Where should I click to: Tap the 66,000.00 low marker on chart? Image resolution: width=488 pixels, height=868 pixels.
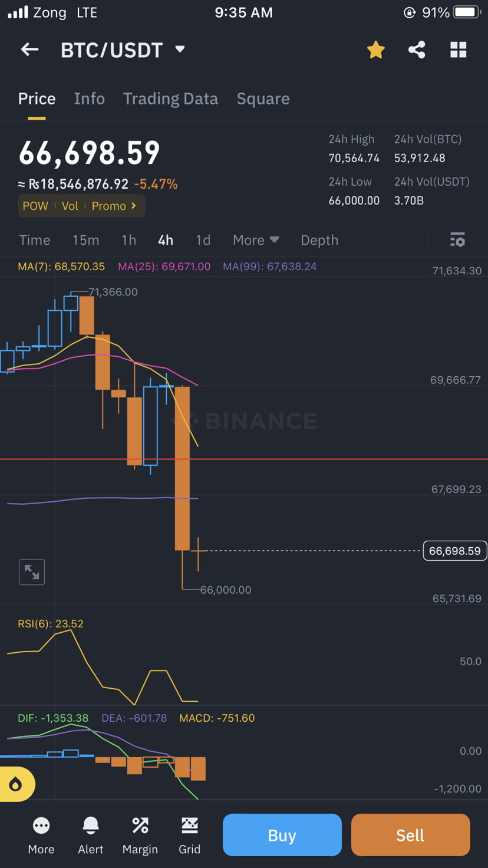pyautogui.click(x=226, y=590)
